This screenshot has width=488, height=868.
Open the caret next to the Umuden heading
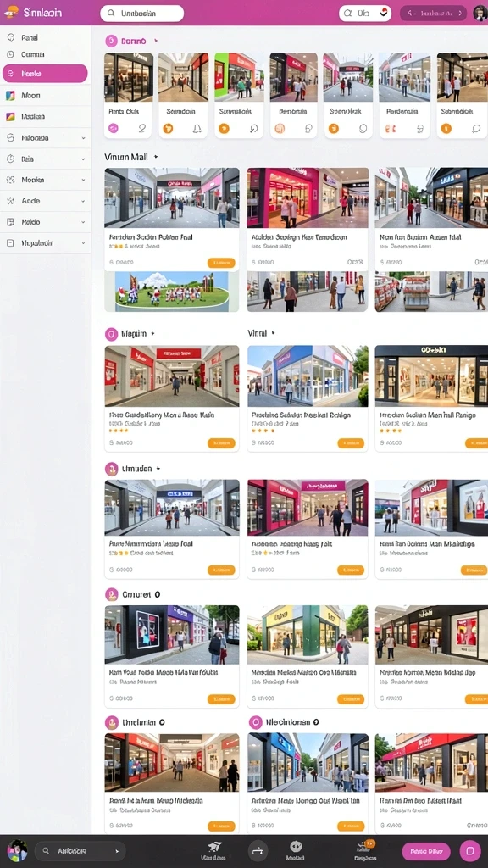click(158, 469)
